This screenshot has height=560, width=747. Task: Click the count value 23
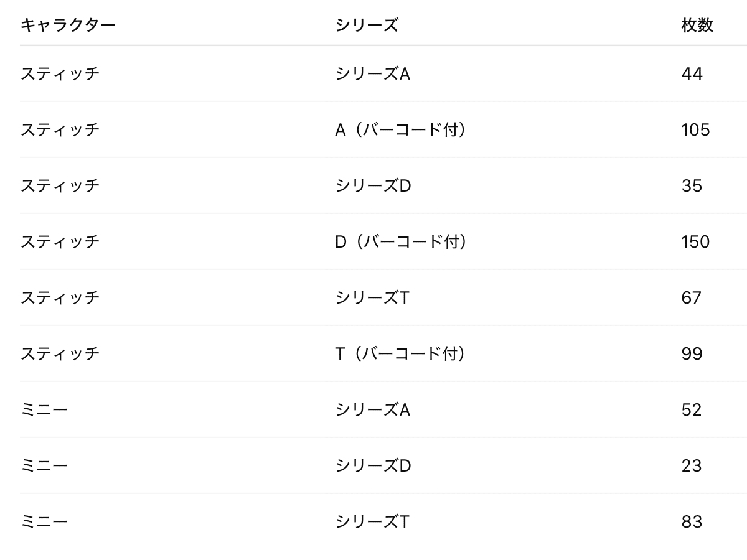(692, 465)
